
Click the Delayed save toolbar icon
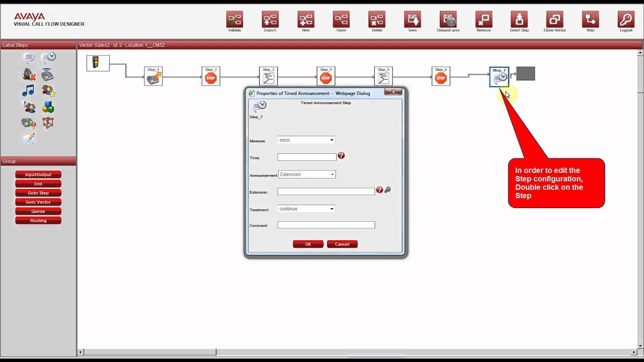(448, 19)
